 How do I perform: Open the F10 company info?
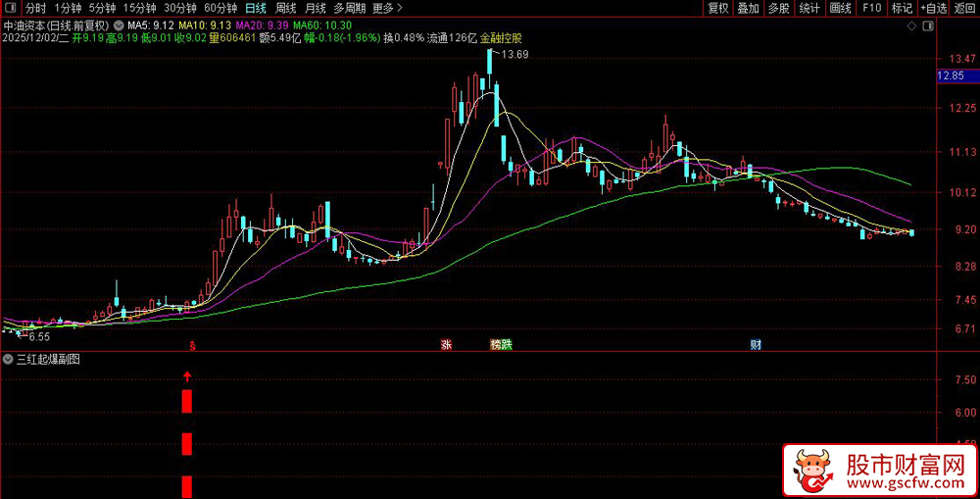(871, 8)
